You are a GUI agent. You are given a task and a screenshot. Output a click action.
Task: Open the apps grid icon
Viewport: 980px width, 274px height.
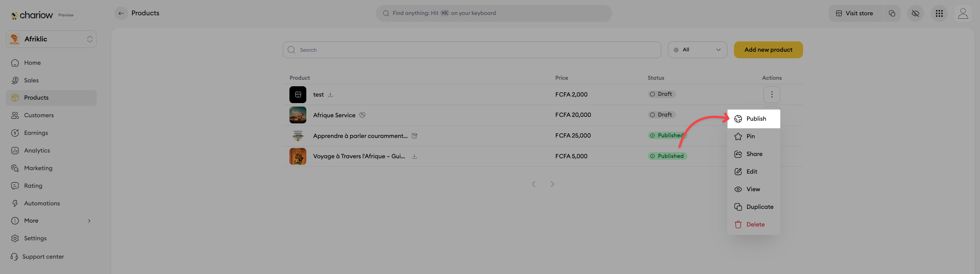[939, 13]
